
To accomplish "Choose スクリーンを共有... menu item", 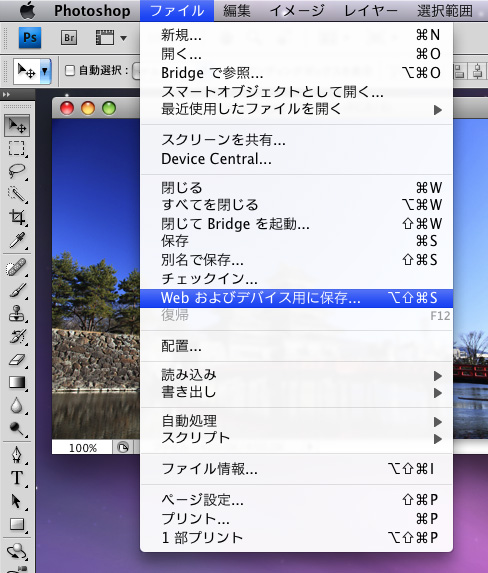I will tap(296, 140).
